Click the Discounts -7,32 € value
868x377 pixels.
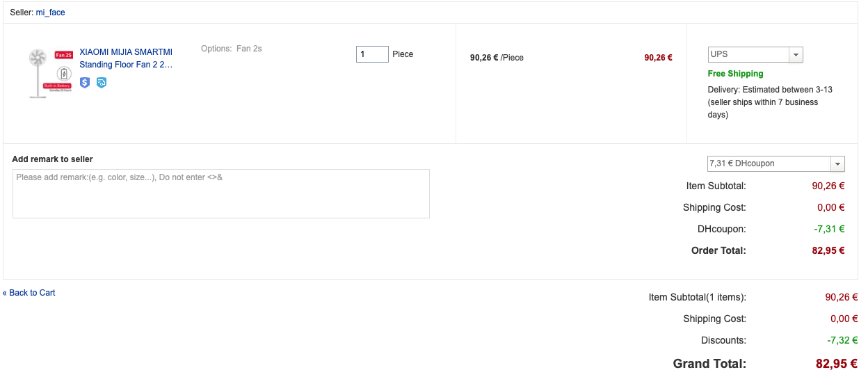coord(842,341)
